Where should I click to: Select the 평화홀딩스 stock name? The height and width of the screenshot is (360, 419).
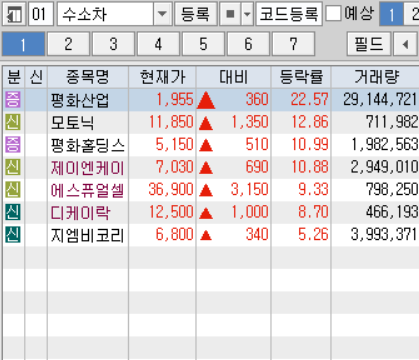pyautogui.click(x=88, y=145)
